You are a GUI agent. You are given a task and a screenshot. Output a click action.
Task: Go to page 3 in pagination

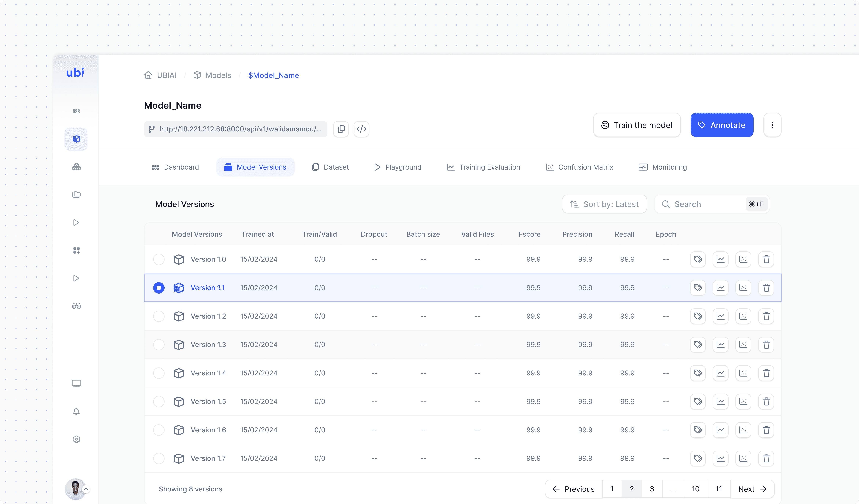pyautogui.click(x=651, y=489)
